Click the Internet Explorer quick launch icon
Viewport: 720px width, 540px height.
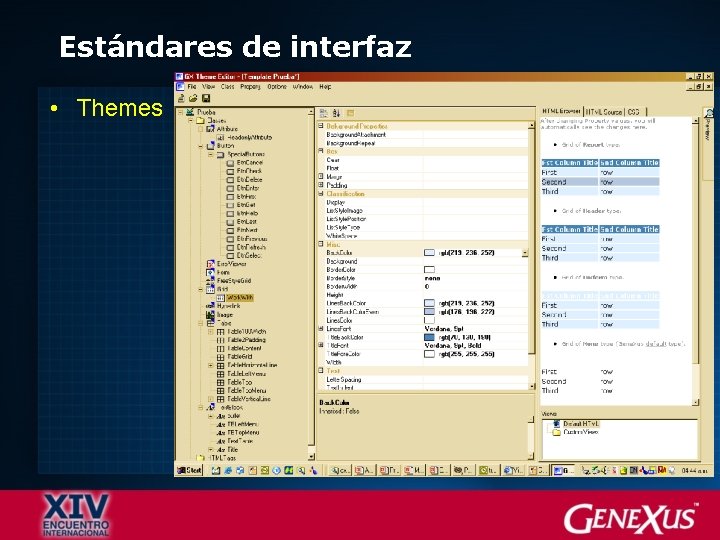[227, 470]
